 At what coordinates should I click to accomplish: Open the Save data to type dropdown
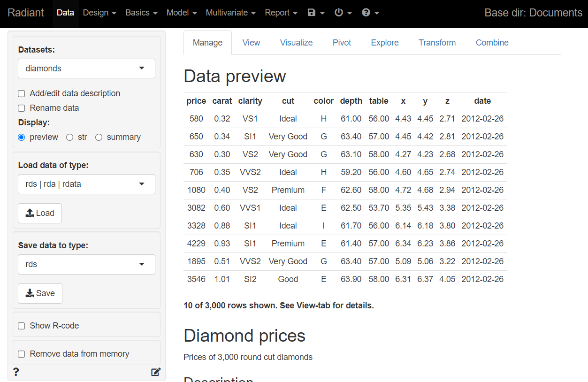click(x=86, y=264)
